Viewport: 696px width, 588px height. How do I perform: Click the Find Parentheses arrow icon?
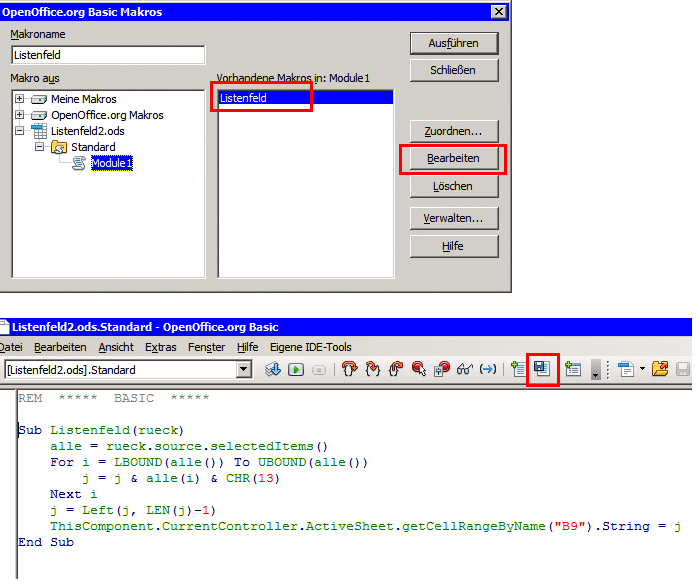[488, 369]
